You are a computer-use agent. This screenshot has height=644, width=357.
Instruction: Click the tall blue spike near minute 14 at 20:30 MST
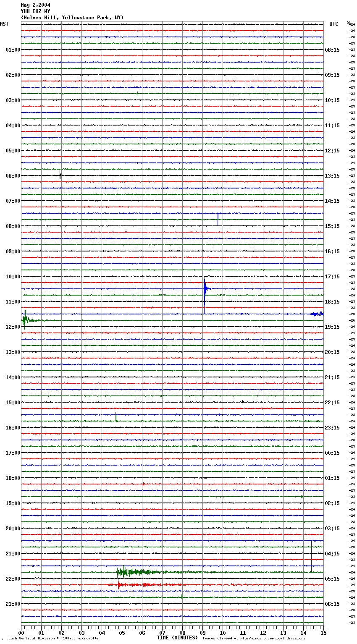[x=311, y=556]
